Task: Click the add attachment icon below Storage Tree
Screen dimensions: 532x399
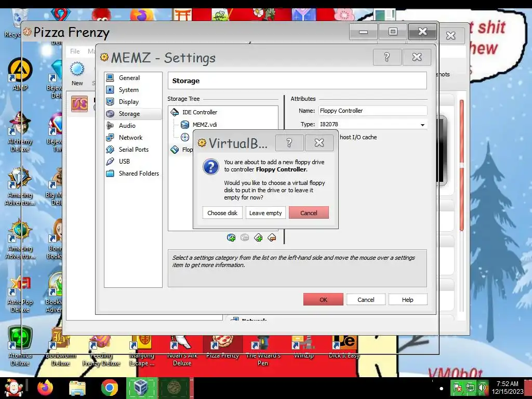Action: 231,237
